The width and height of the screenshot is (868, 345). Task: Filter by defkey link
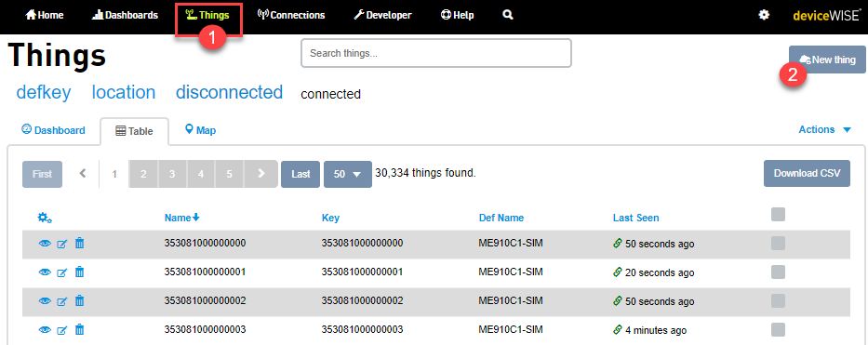(x=44, y=92)
